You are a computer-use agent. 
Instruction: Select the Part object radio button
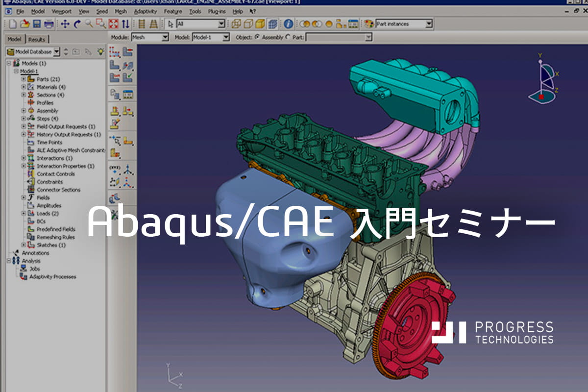tap(288, 37)
